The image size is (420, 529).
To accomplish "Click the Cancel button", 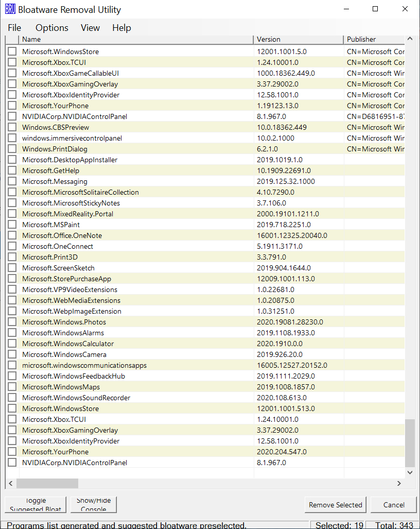I will pos(394,505).
